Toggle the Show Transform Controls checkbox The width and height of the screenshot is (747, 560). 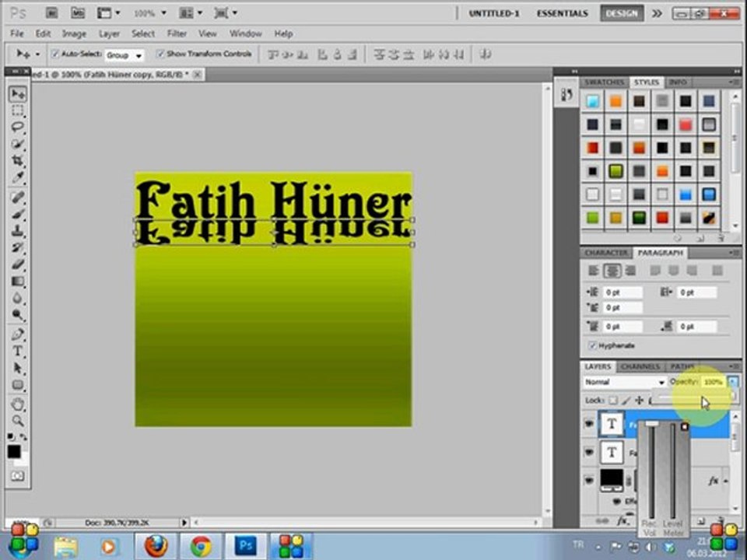pyautogui.click(x=160, y=54)
